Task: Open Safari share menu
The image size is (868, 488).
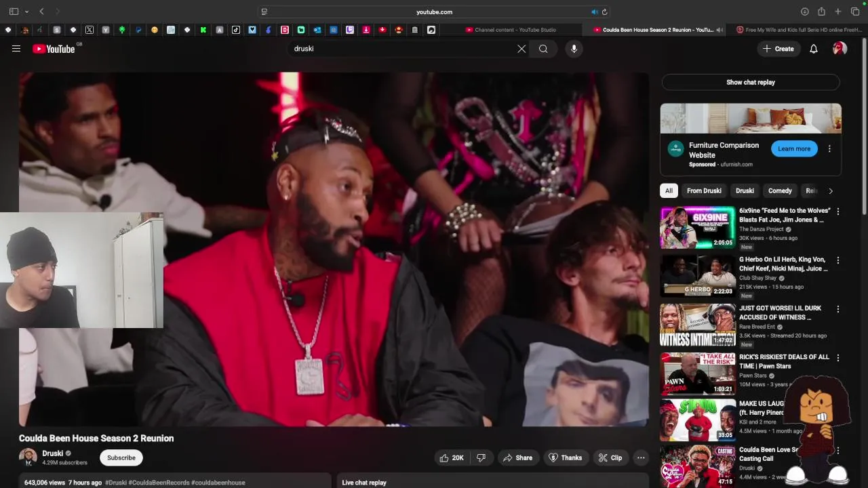Action: [821, 12]
